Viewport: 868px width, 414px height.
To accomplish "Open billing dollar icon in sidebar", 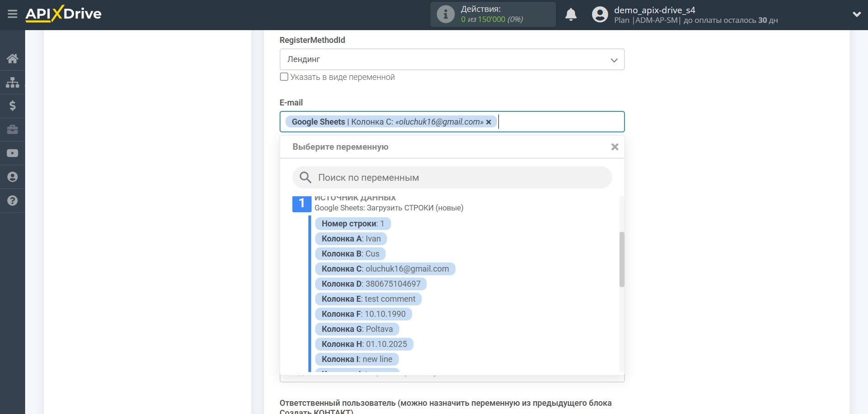I will [x=12, y=106].
